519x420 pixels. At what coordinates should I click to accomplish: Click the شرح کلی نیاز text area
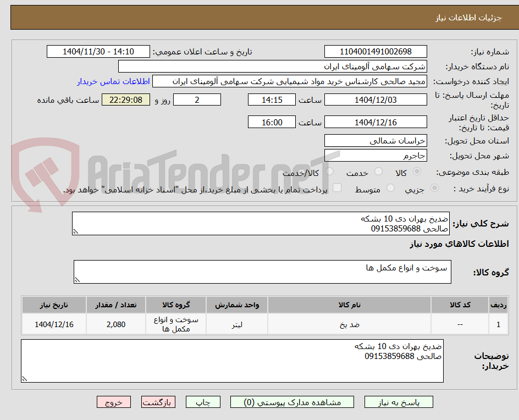[x=261, y=224]
